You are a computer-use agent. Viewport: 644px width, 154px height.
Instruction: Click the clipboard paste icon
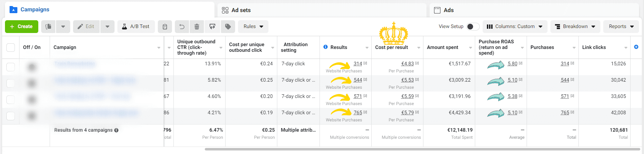tap(165, 27)
